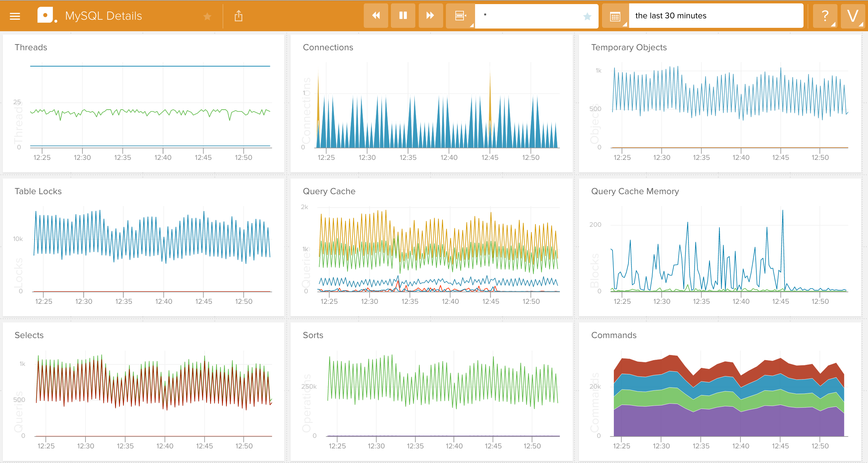Click the 25 y-axis label on Threads
The width and height of the screenshot is (868, 463).
(x=17, y=102)
